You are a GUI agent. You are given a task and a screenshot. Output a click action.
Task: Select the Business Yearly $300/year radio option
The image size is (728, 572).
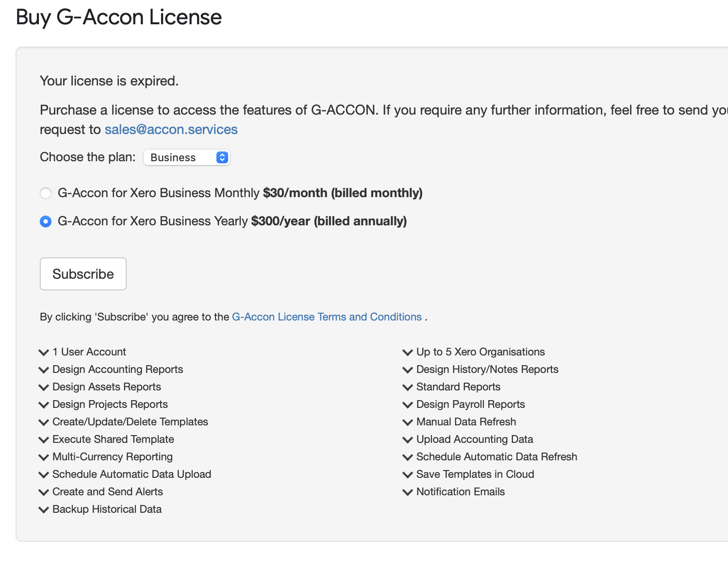click(46, 221)
